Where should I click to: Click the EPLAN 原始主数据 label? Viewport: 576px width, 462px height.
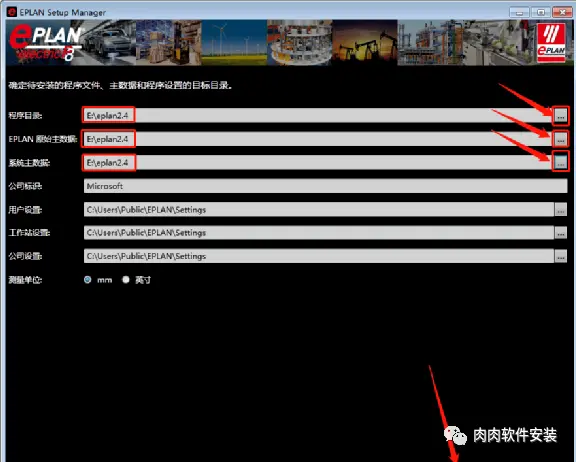tap(43, 139)
